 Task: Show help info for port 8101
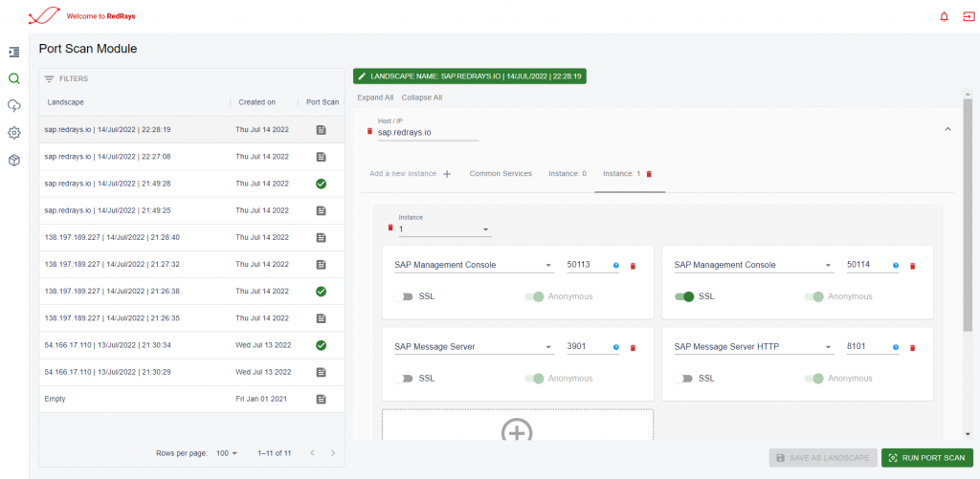tap(896, 347)
